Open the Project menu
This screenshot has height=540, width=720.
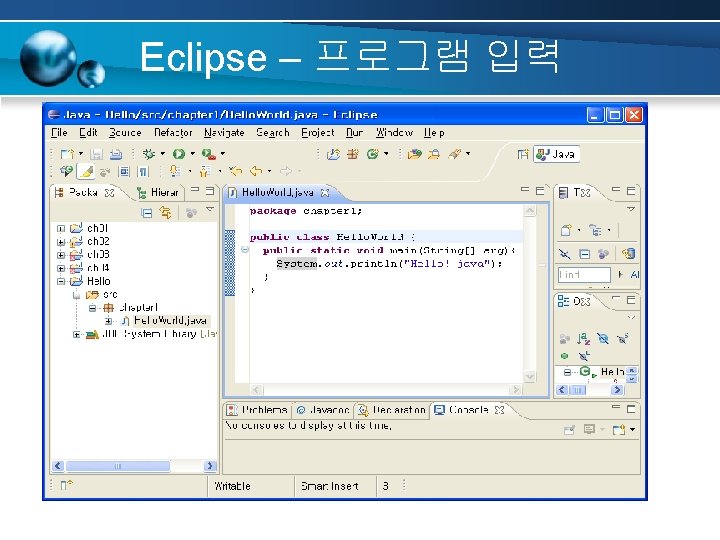(x=318, y=133)
